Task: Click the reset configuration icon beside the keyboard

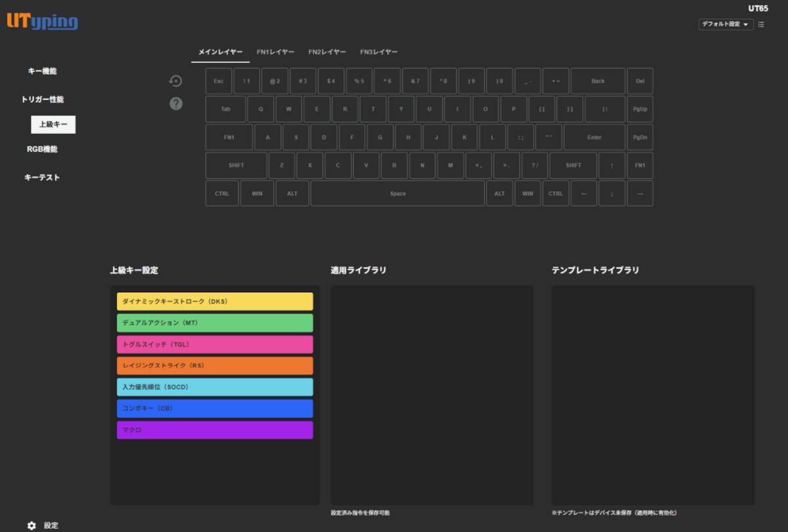Action: (x=175, y=79)
